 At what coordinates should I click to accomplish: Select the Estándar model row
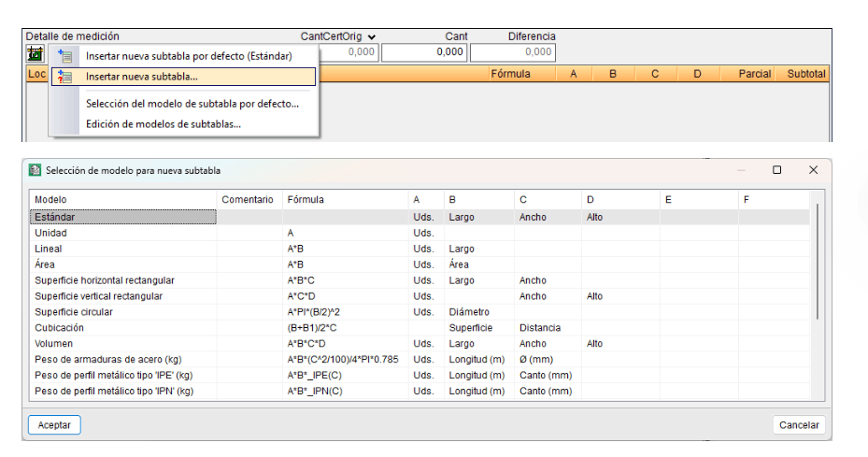tap(420, 217)
